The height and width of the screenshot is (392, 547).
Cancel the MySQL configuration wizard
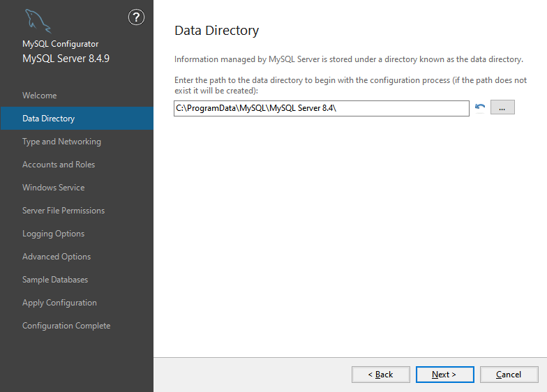click(509, 375)
